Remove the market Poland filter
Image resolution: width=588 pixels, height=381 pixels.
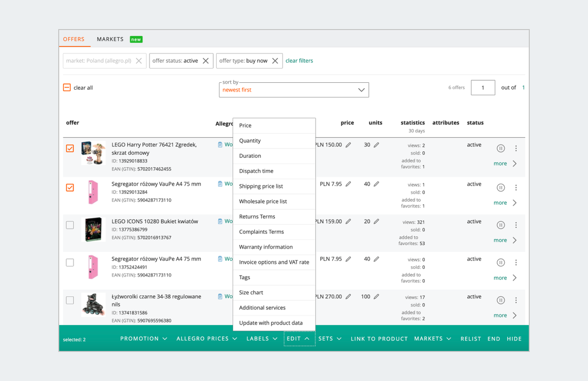(x=139, y=61)
